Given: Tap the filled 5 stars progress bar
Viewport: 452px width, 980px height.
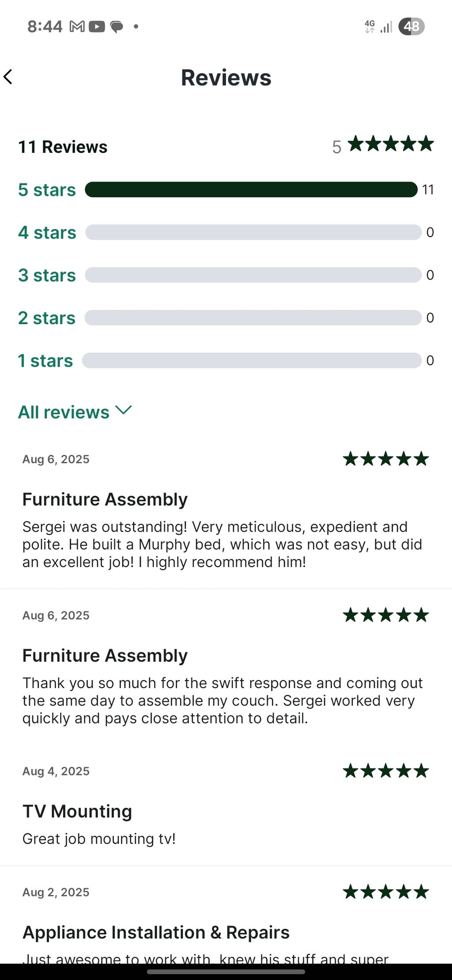Looking at the screenshot, I should (251, 189).
